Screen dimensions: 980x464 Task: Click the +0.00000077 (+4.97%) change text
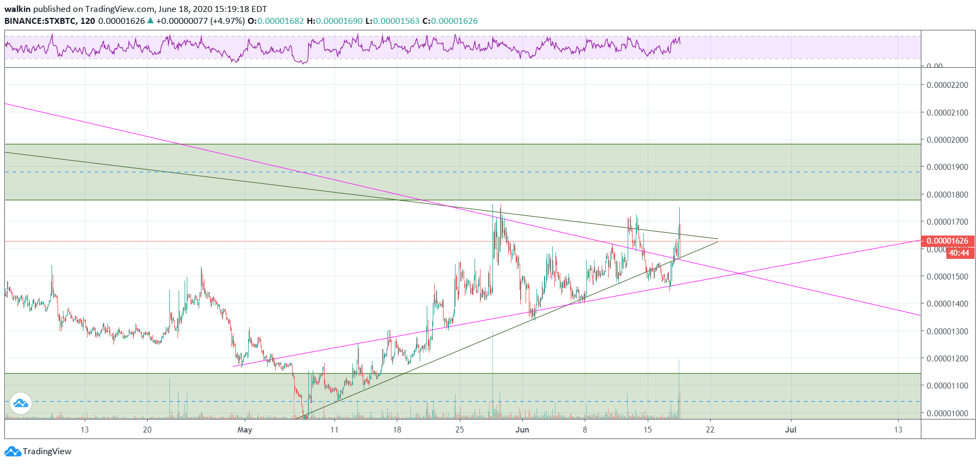pos(200,21)
